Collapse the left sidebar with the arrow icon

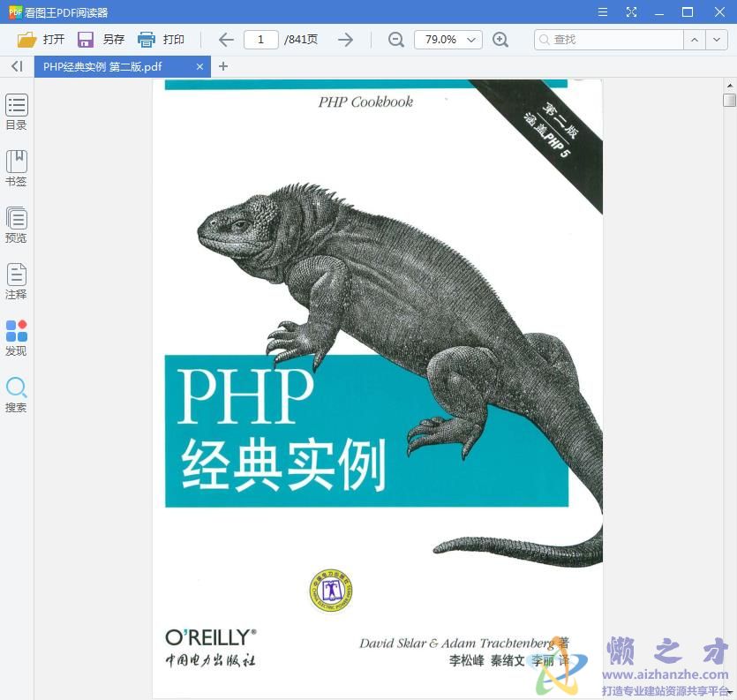pyautogui.click(x=17, y=66)
